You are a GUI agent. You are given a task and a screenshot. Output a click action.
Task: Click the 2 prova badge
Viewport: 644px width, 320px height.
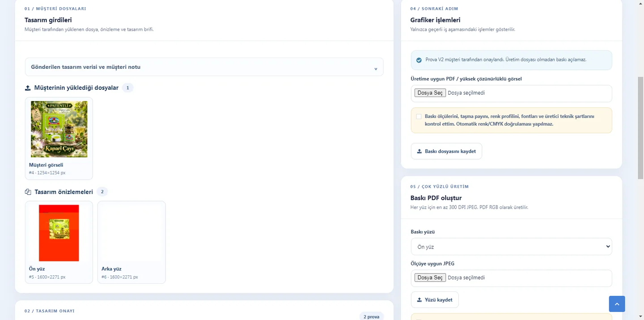pyautogui.click(x=372, y=317)
